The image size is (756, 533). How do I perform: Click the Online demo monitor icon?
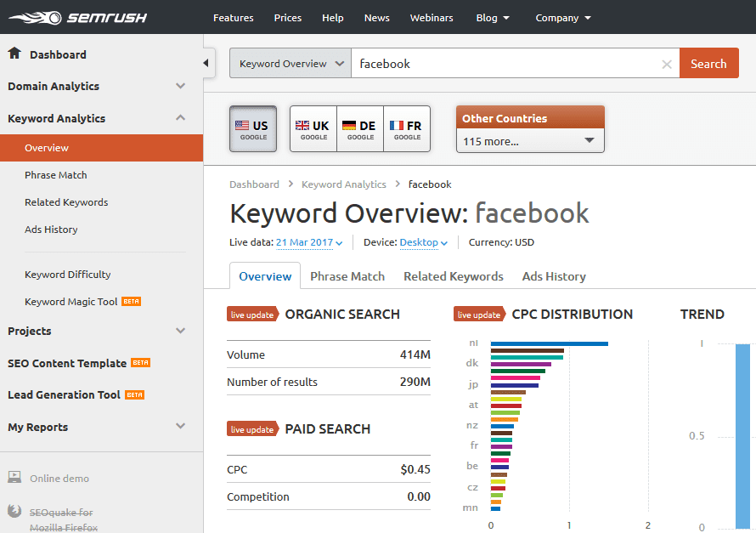14,478
